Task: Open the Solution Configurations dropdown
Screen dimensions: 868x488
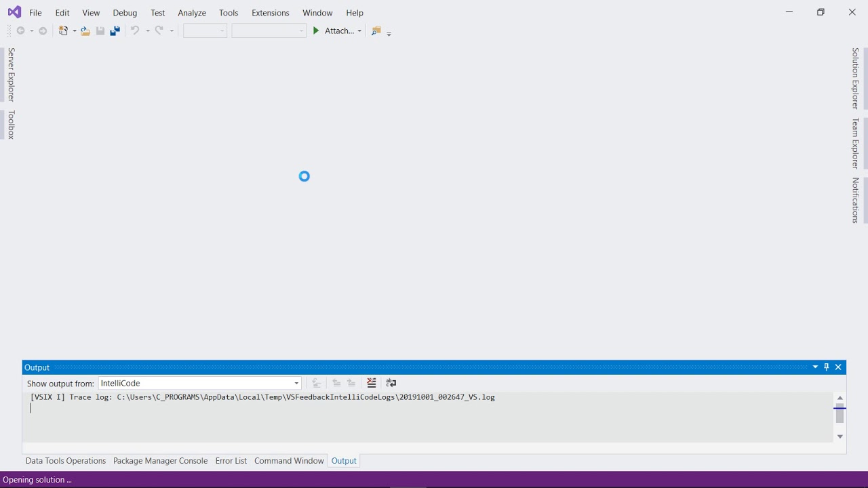Action: (205, 30)
